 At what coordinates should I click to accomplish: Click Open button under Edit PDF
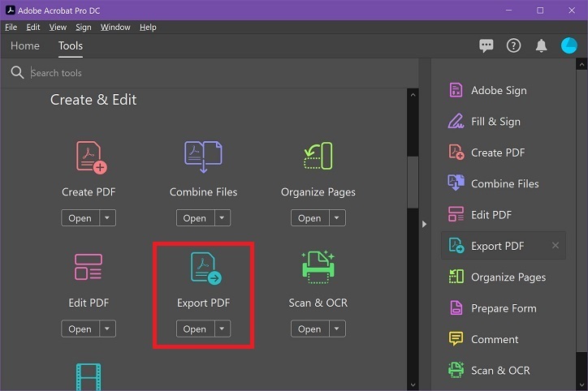(x=80, y=329)
